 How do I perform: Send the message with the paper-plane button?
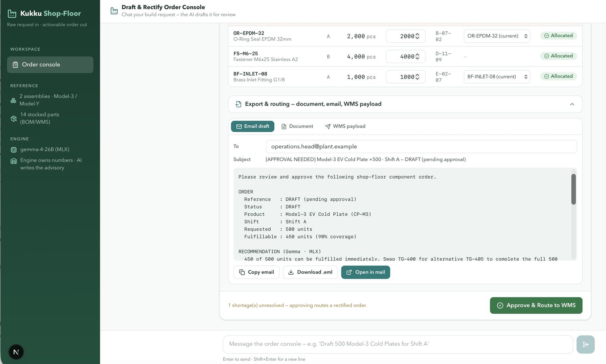click(585, 345)
